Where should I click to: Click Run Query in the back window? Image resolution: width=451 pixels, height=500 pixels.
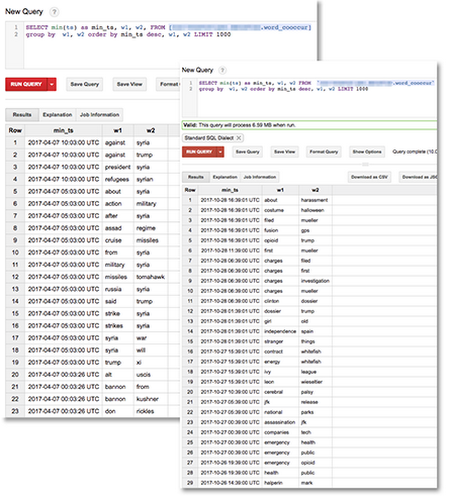point(26,84)
